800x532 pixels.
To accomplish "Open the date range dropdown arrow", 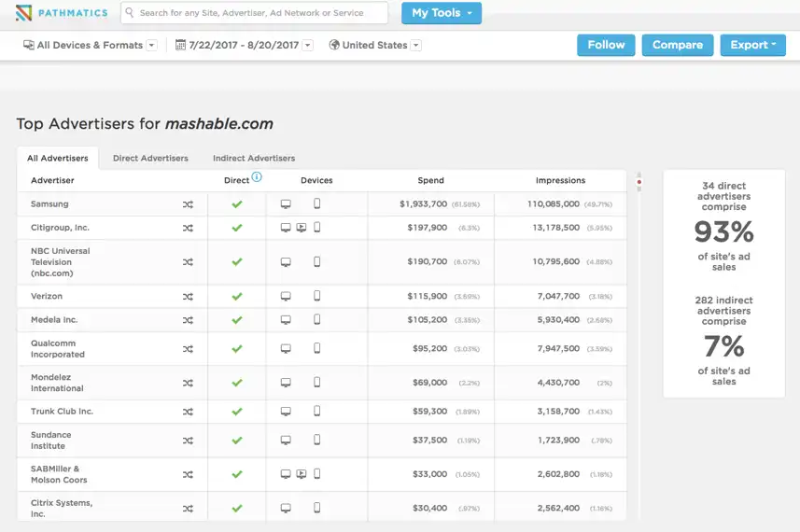I will [x=308, y=45].
